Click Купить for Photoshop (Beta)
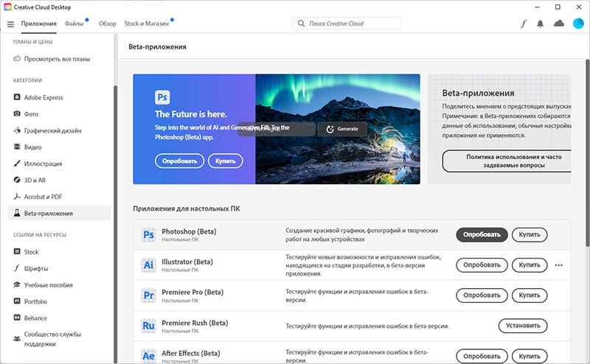Viewport: 590px width, 364px height. click(530, 234)
